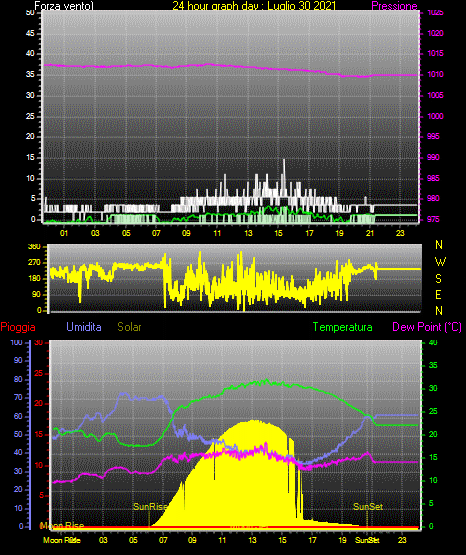Click the 100 humidity axis value
Image resolution: width=466 pixels, height=555 pixels.
16,343
